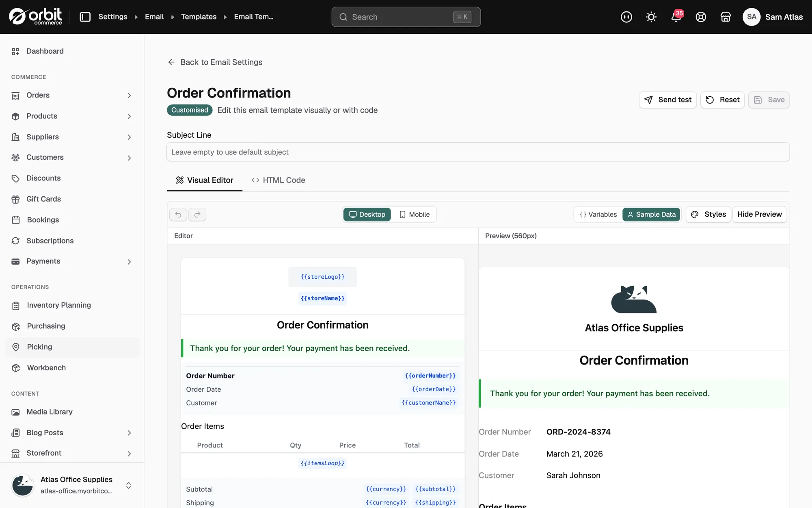Viewport: 812px width, 508px height.
Task: Click the Inventory Planning clipboard icon
Action: click(x=15, y=306)
